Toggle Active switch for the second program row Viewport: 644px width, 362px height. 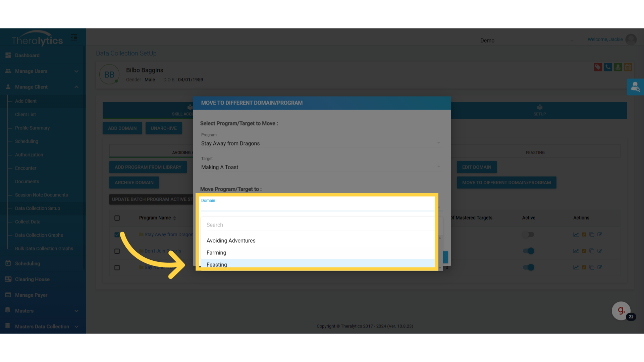528,251
